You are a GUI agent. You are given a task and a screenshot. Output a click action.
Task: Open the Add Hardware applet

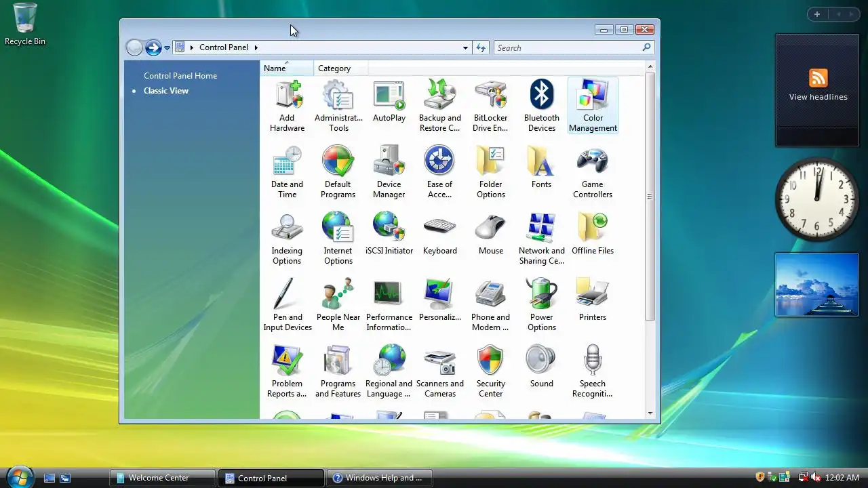click(288, 106)
